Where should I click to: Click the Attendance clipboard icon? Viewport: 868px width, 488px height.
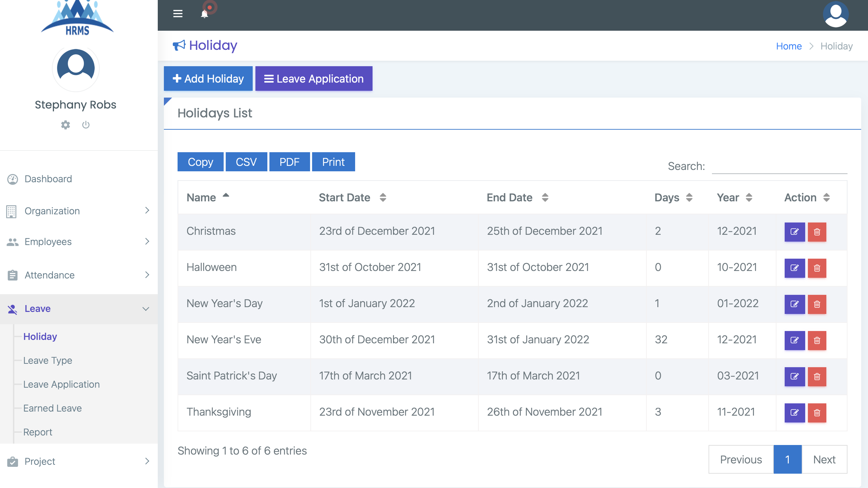(13, 275)
